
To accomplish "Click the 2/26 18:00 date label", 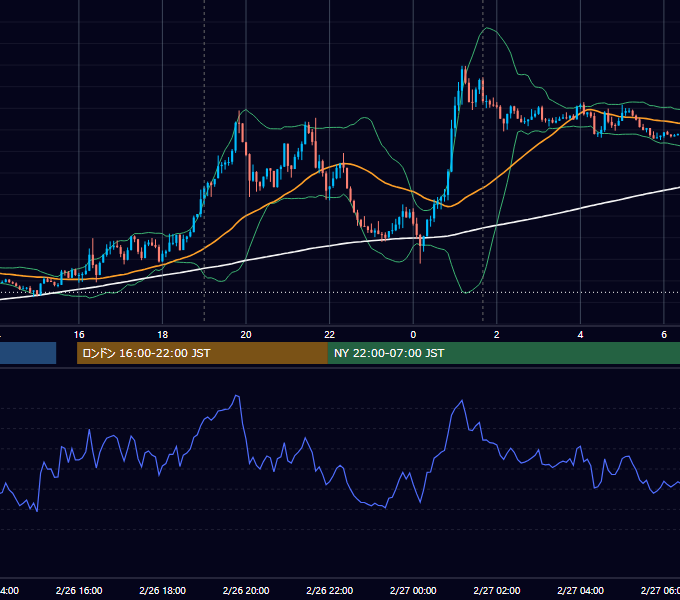I will [163, 590].
